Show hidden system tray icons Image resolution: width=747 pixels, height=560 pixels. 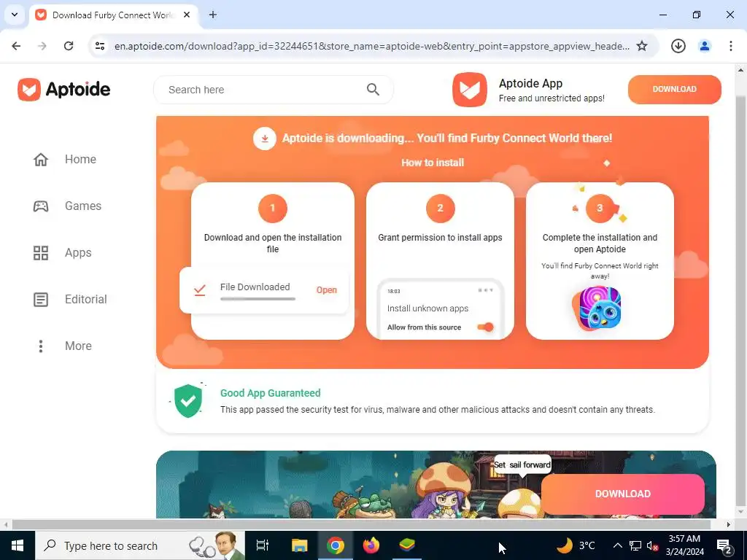(617, 545)
